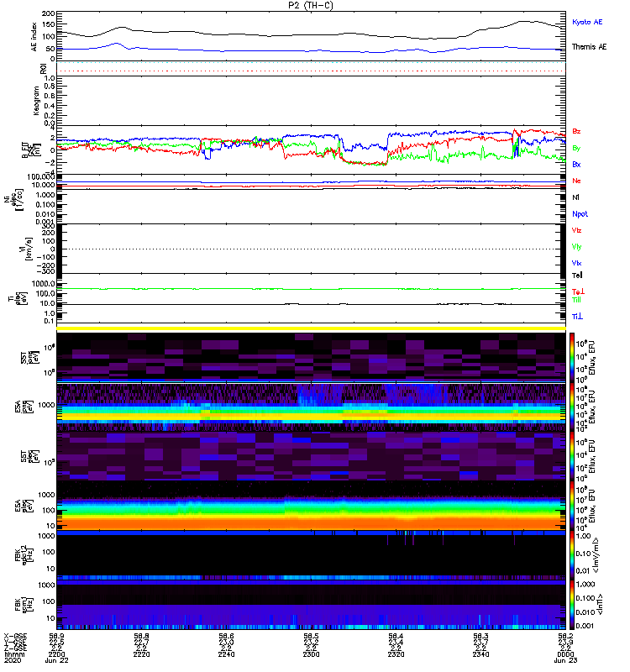The width and height of the screenshot is (630, 672).
Task: Click the Keogram panel axis label
Action: [x=36, y=101]
